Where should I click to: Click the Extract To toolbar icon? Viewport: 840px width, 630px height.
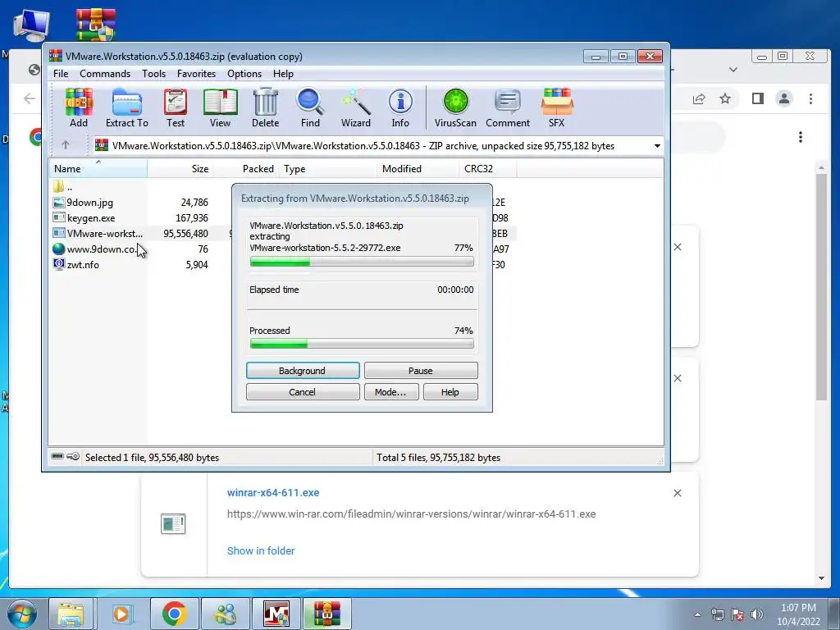coord(127,107)
